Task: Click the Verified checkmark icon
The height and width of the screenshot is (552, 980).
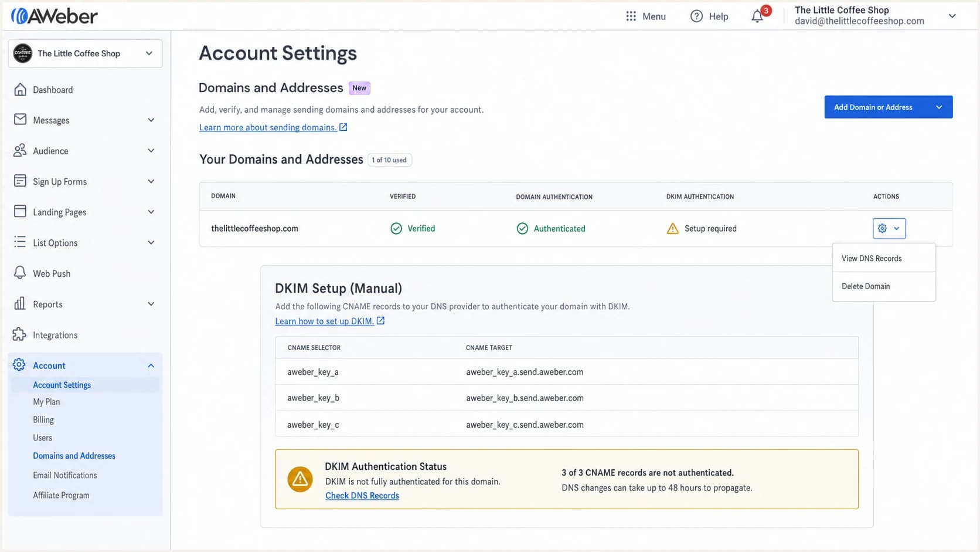Action: pyautogui.click(x=396, y=228)
